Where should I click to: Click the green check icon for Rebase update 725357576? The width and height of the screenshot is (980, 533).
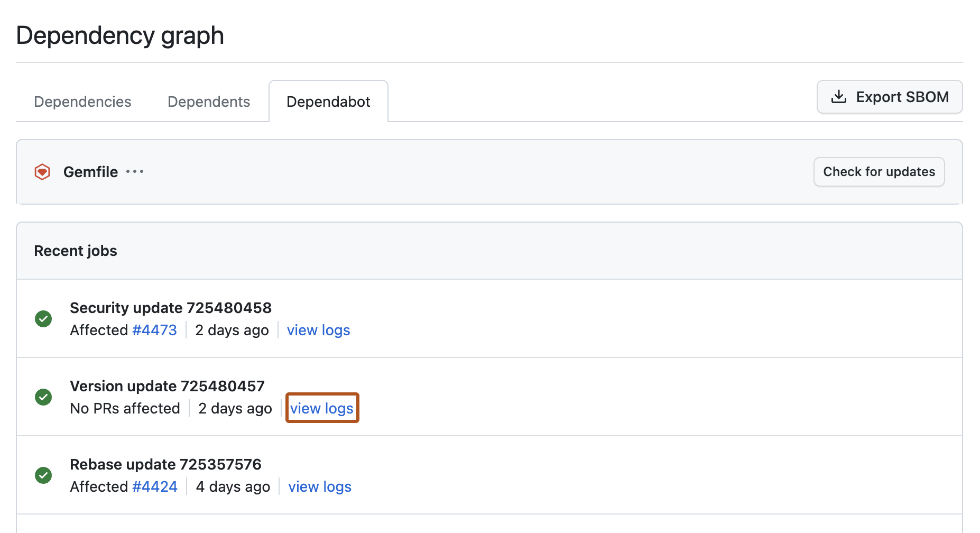point(43,475)
